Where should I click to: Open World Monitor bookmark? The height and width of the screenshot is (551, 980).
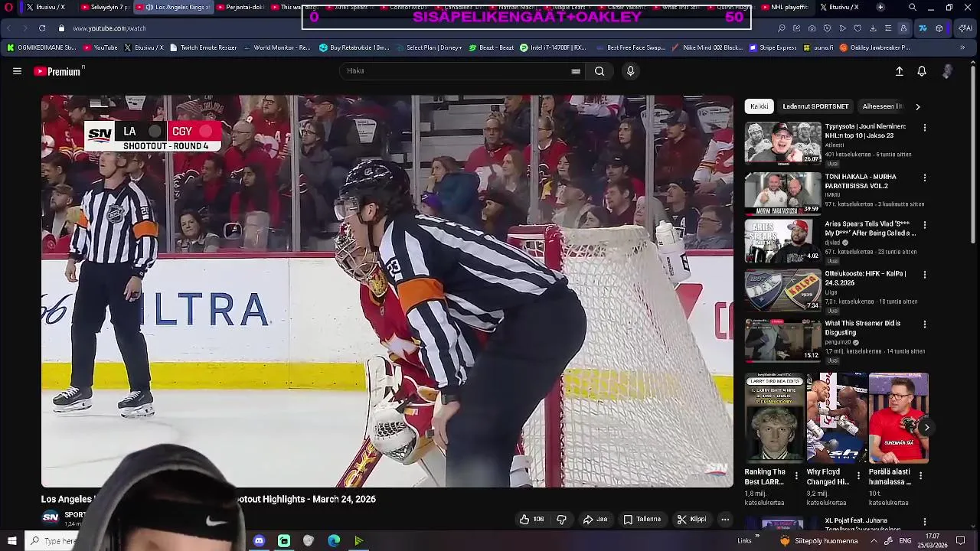click(x=276, y=47)
